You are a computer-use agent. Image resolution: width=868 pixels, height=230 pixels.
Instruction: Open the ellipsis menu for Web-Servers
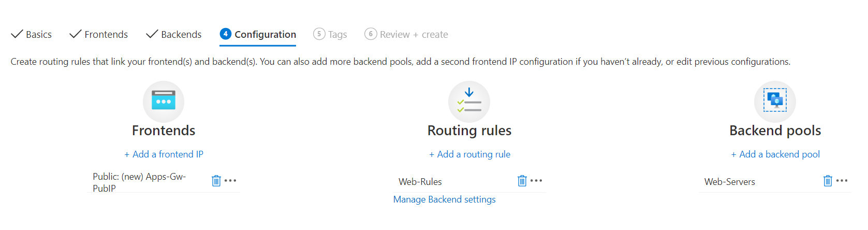(x=842, y=181)
